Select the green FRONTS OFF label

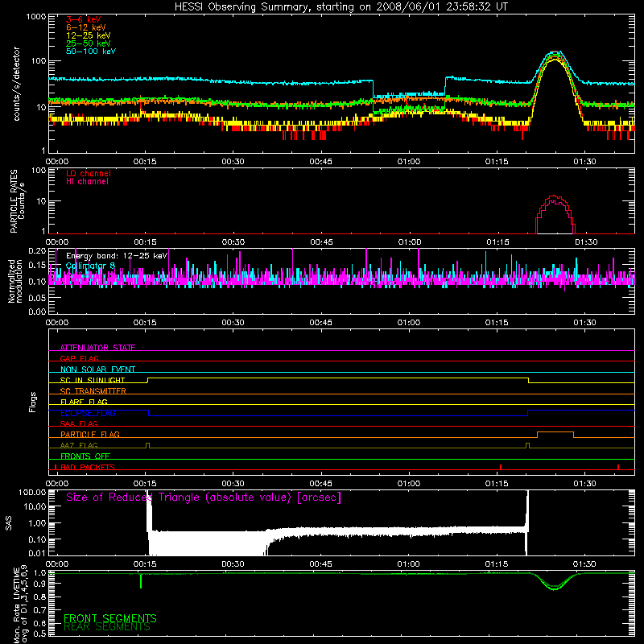click(85, 456)
